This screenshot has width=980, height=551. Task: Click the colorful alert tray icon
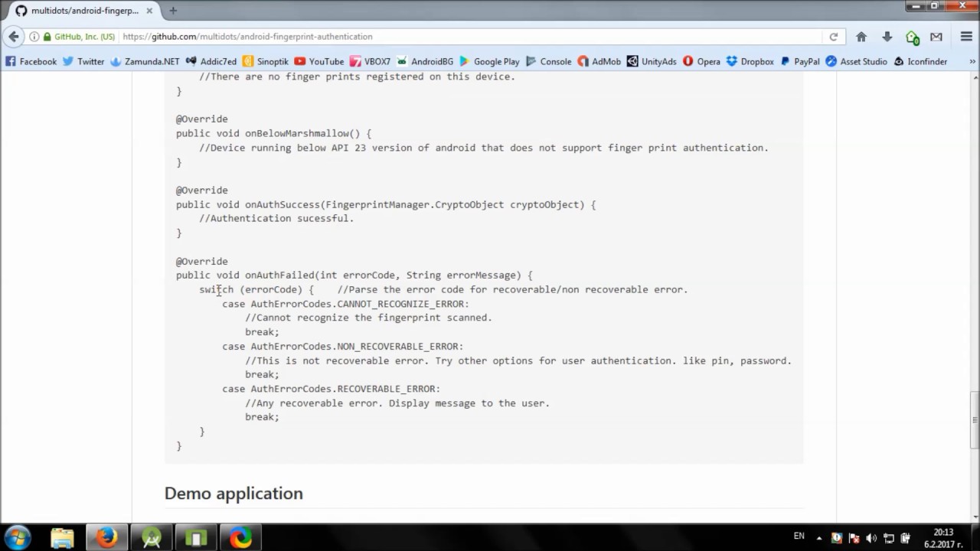(x=836, y=538)
